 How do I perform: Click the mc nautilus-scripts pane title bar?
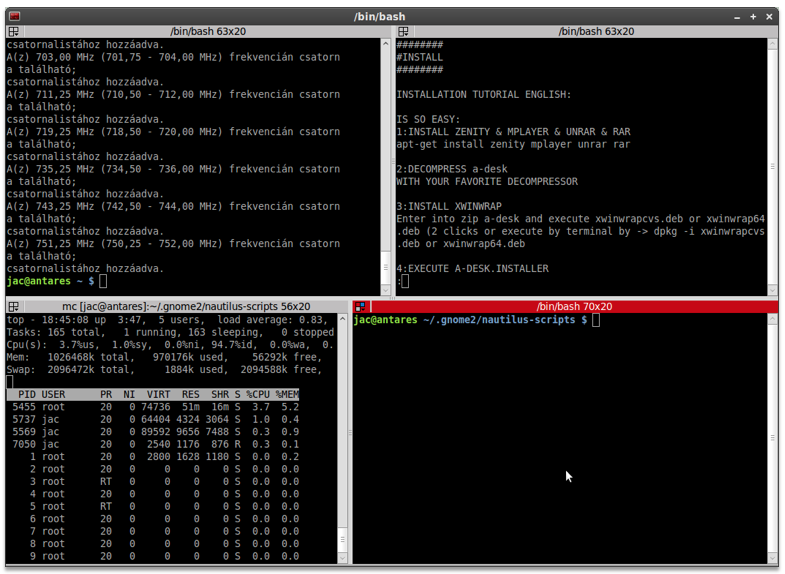186,306
